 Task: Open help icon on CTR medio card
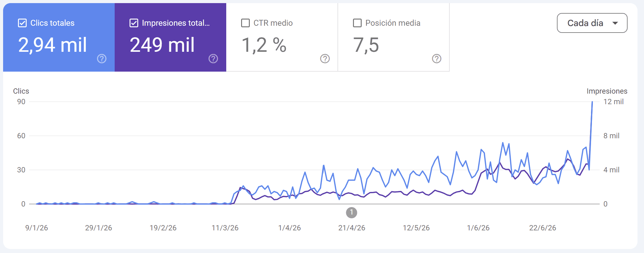click(x=325, y=59)
